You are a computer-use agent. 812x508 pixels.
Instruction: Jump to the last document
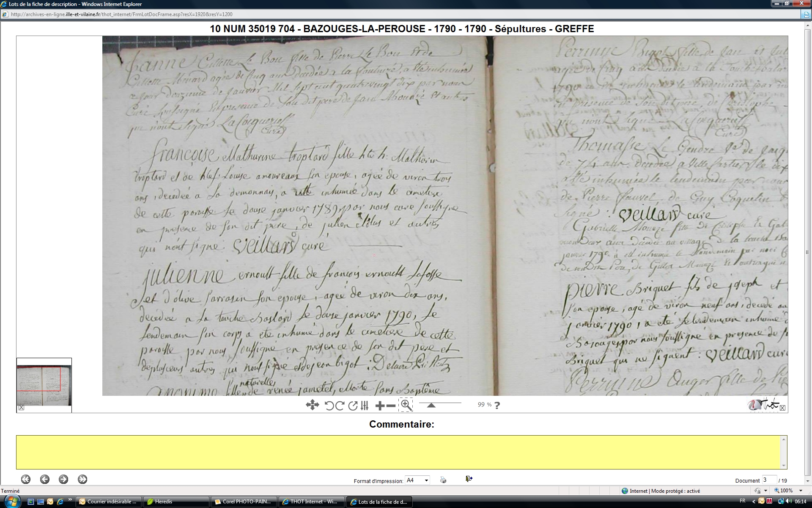click(82, 479)
